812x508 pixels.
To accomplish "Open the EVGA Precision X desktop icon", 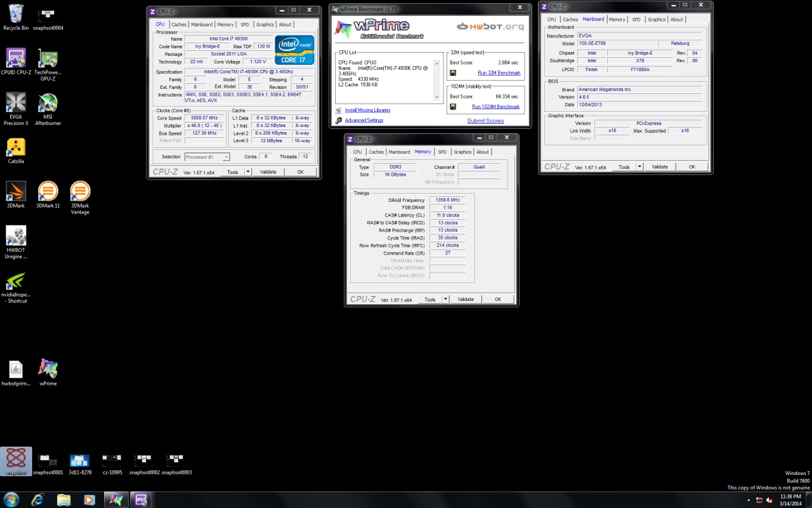I will coord(16,103).
